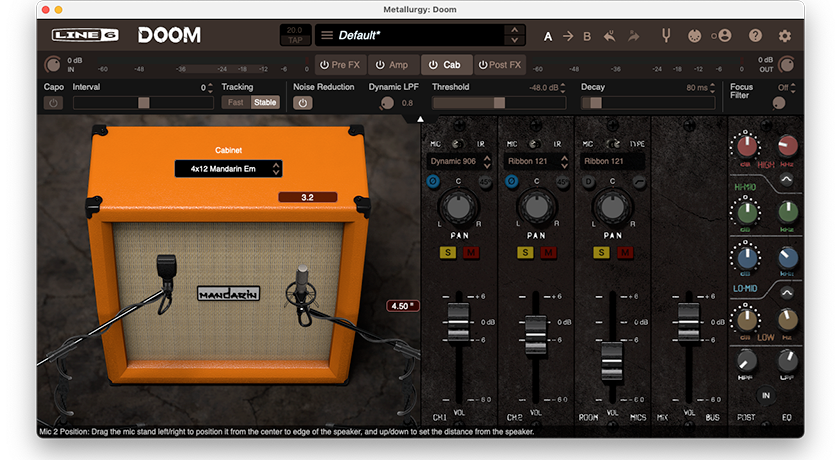This screenshot has height=460, width=840.
Task: Click the input gain knob
Action: (52, 65)
